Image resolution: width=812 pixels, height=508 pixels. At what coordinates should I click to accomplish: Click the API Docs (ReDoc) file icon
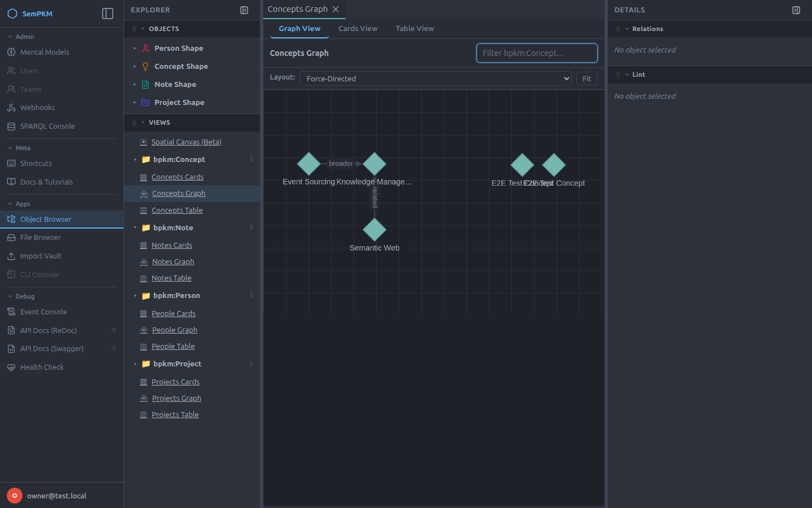click(x=11, y=330)
